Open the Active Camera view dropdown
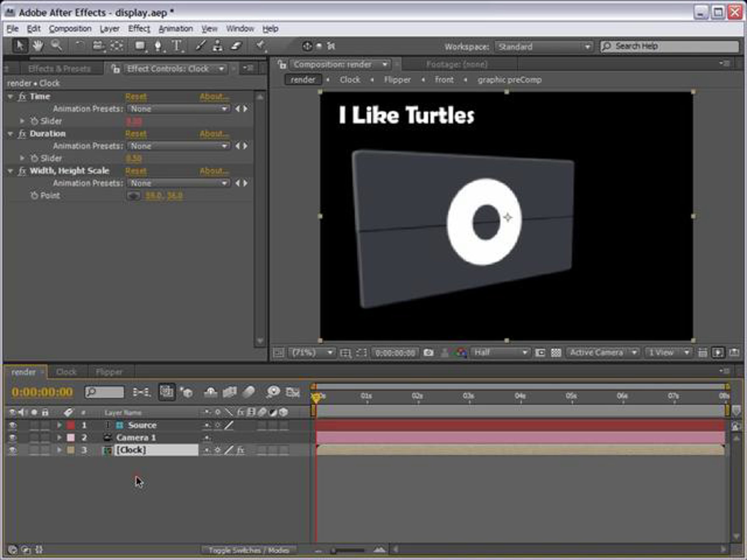Image resolution: width=747 pixels, height=560 pixels. click(603, 353)
